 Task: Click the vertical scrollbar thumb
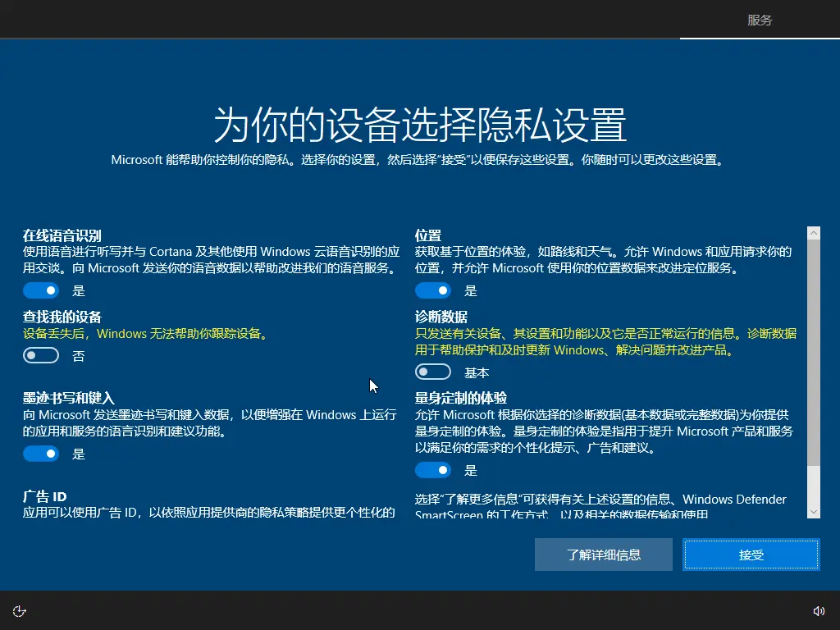pos(814,353)
